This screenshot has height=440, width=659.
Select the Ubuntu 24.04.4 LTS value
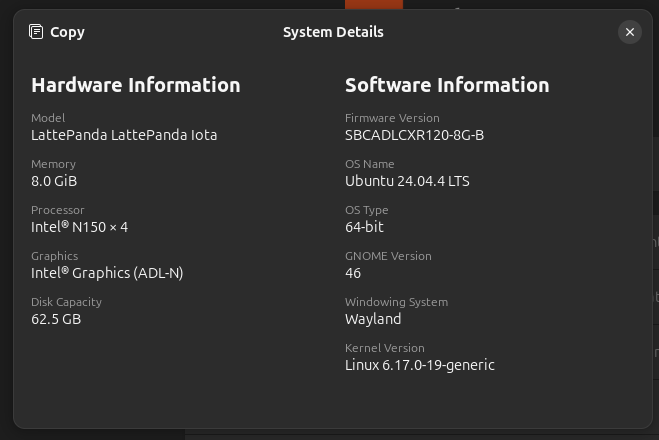coord(407,181)
